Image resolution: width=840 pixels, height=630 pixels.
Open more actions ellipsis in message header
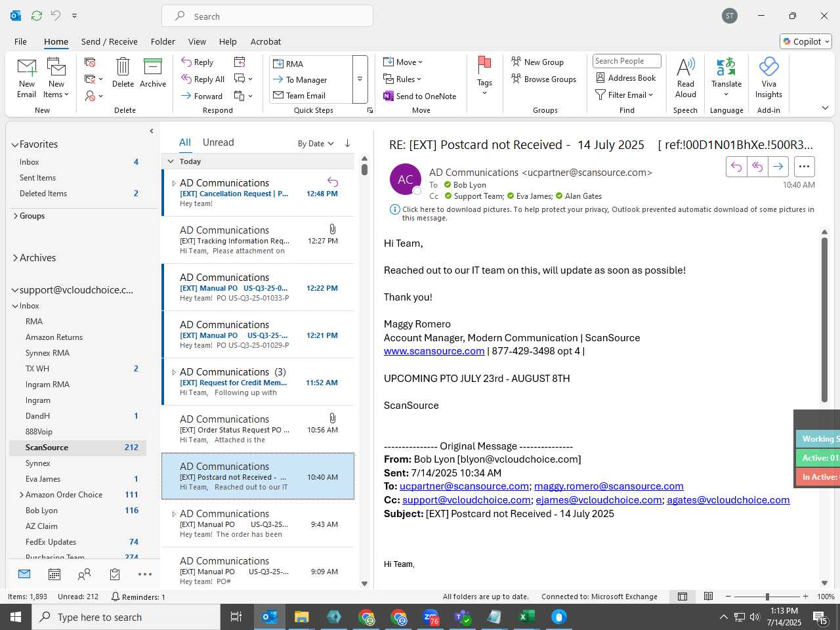pos(804,167)
